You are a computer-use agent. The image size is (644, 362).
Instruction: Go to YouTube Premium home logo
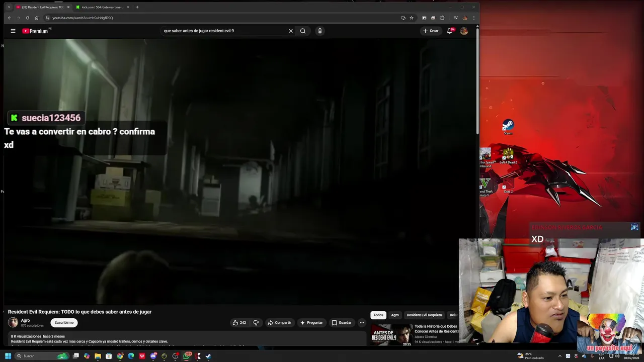tap(36, 31)
